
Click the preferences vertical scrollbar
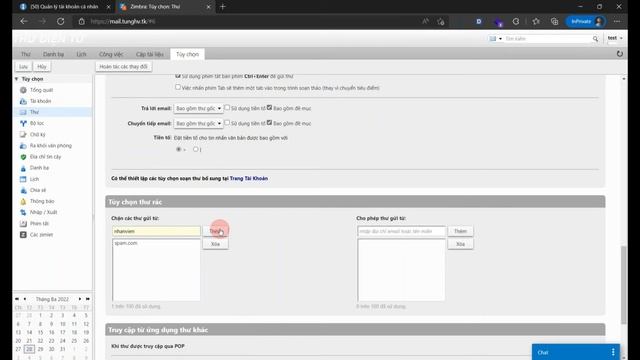623,285
